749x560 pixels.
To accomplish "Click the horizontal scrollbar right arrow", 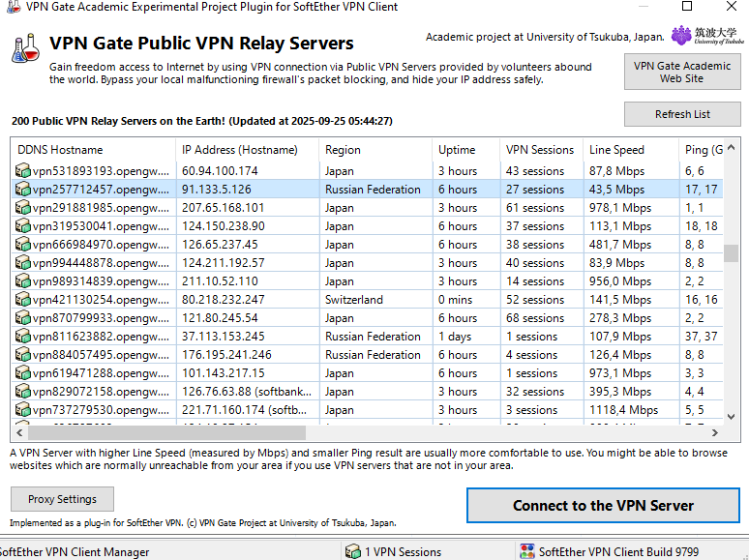I will 715,433.
